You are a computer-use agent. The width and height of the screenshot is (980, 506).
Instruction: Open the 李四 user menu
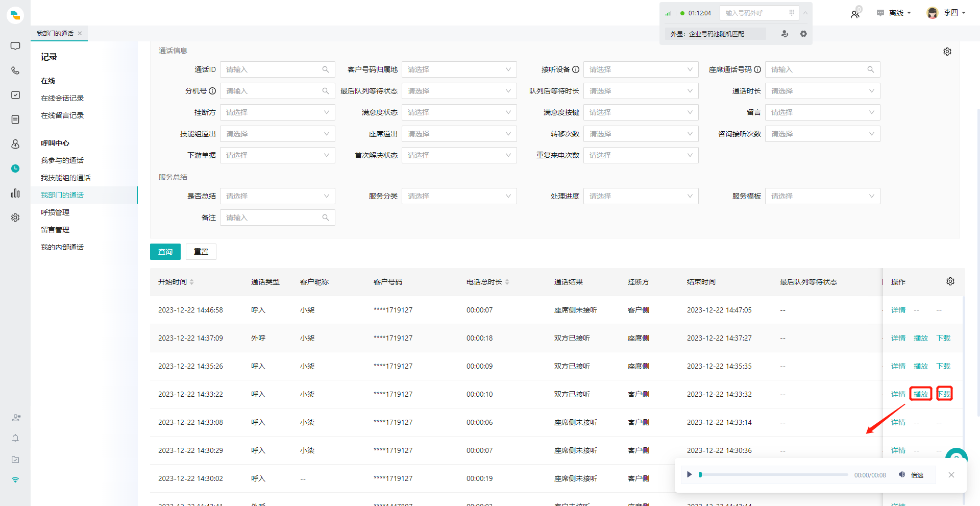[946, 13]
